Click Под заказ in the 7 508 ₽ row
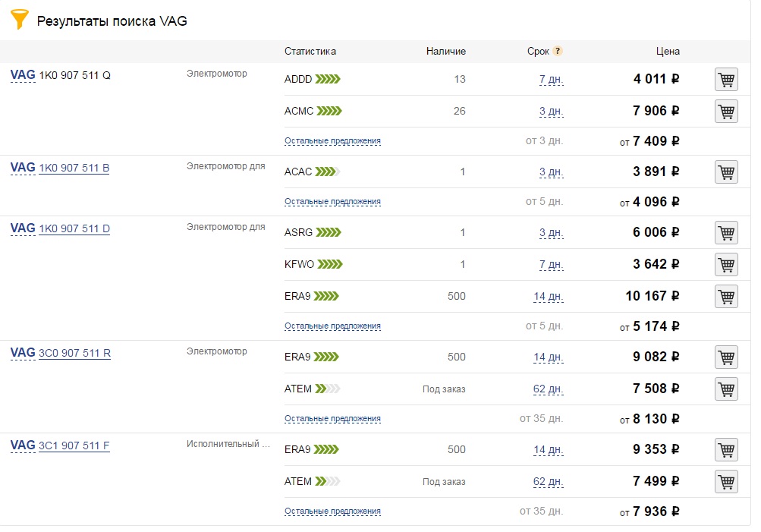761x532 pixels. (x=444, y=389)
